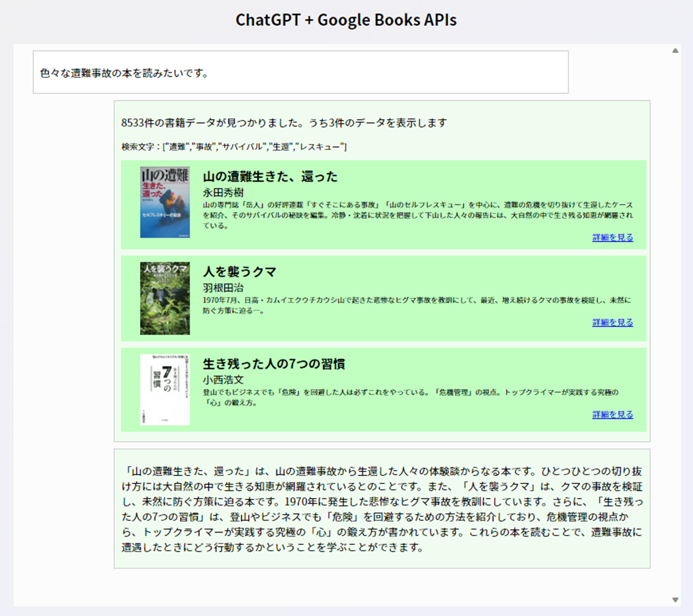Click author name 永田秀樹
The image size is (693, 616).
(223, 193)
